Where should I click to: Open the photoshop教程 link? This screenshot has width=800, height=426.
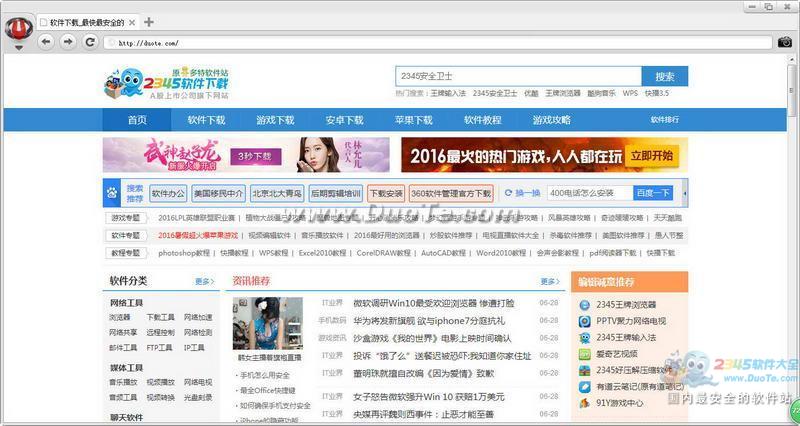[x=184, y=253]
